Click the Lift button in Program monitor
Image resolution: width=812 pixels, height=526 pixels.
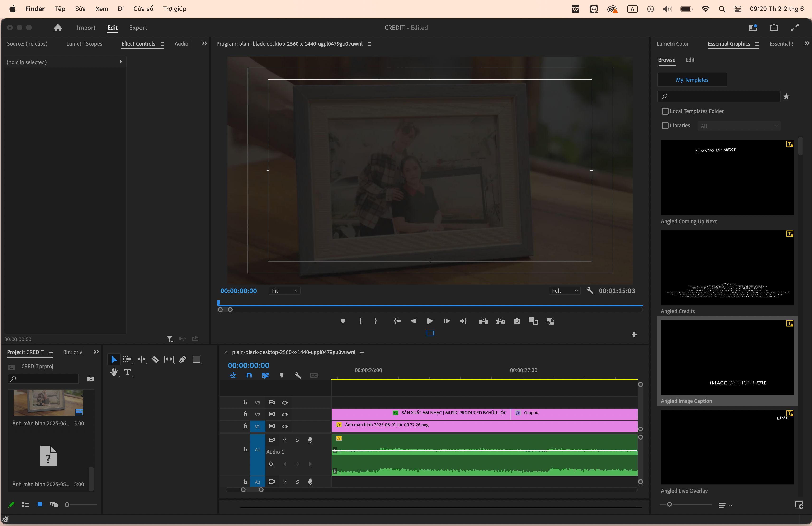pos(483,321)
